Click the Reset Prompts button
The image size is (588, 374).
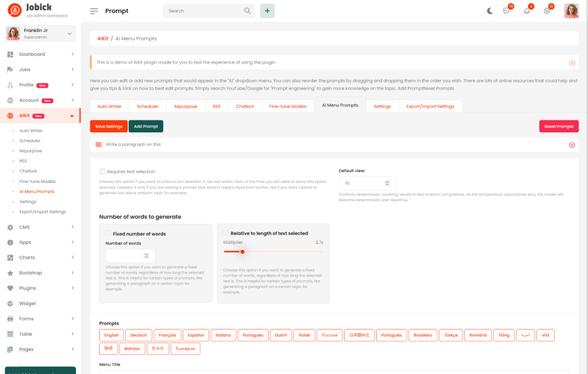pyautogui.click(x=558, y=126)
